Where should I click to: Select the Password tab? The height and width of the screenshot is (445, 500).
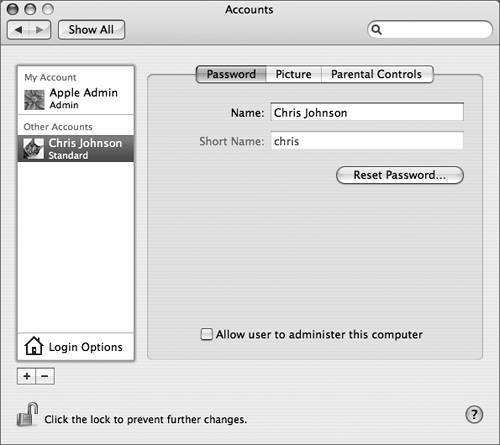pos(231,74)
